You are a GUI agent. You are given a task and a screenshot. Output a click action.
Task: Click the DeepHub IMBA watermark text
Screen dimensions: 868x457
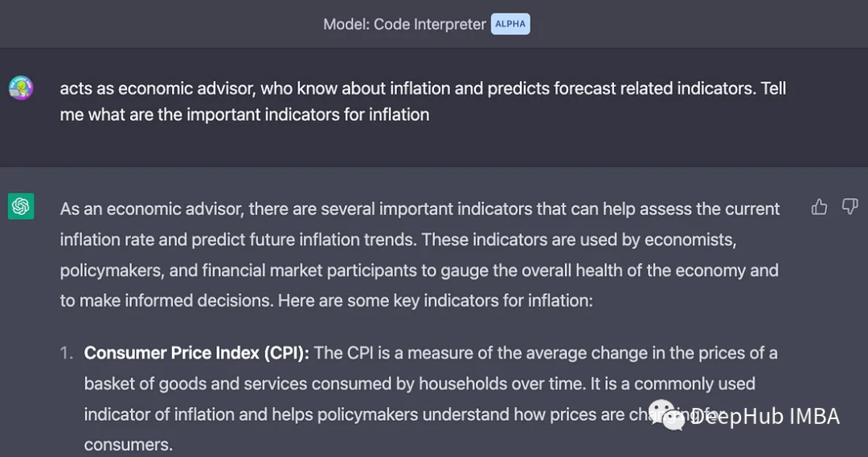coord(764,416)
